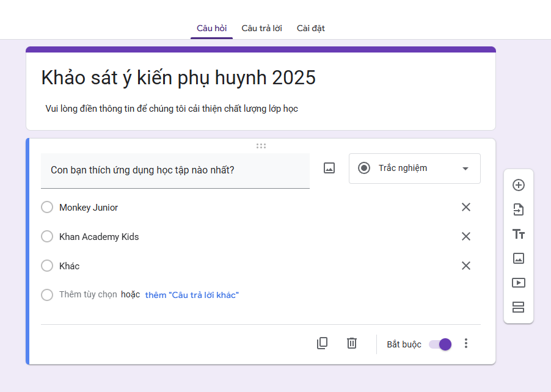Add title and description section
The width and height of the screenshot is (551, 392).
click(x=518, y=234)
